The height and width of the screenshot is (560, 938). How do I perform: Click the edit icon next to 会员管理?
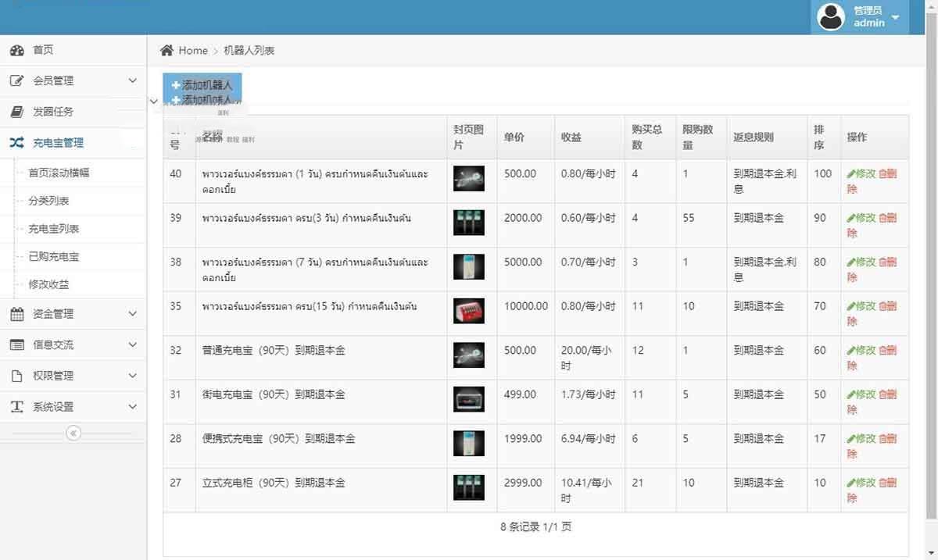(17, 81)
